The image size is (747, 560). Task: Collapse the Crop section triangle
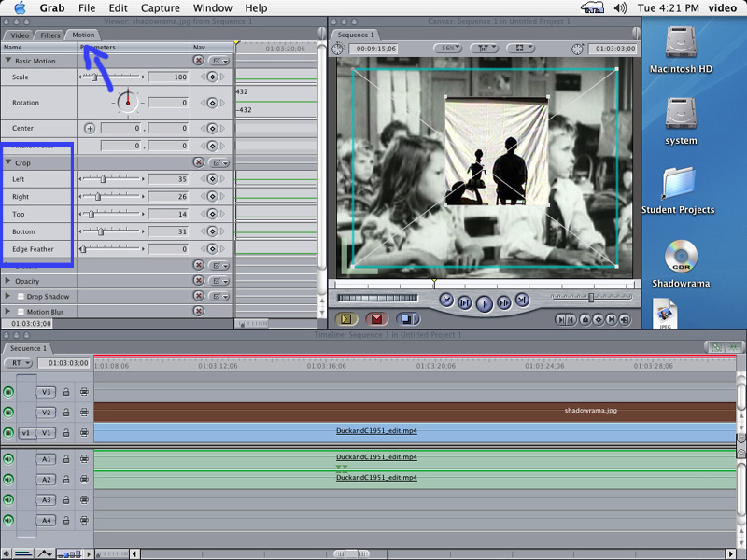click(8, 162)
